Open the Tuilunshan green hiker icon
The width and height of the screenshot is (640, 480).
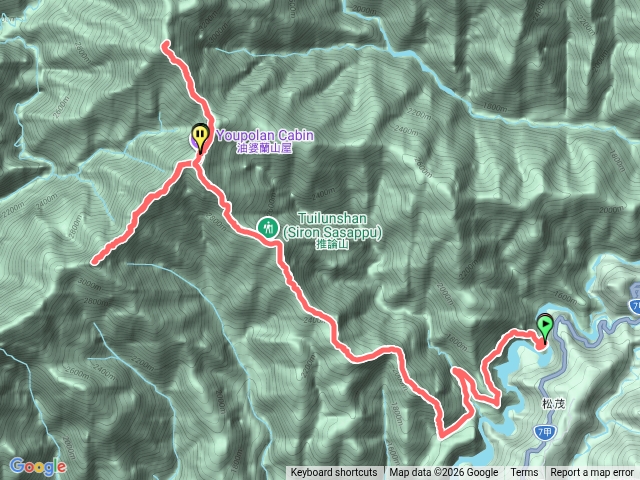[268, 227]
